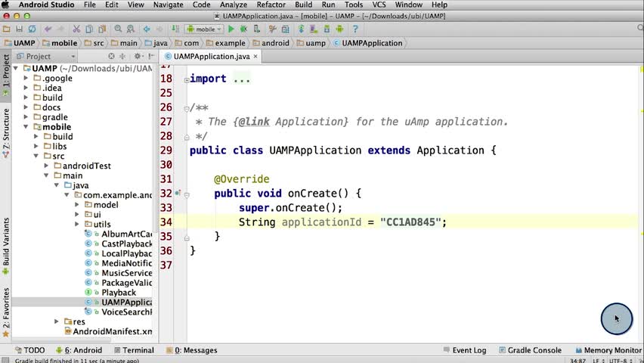Collapse the onCreate method fold marker
The image size is (644, 363).
187,195
